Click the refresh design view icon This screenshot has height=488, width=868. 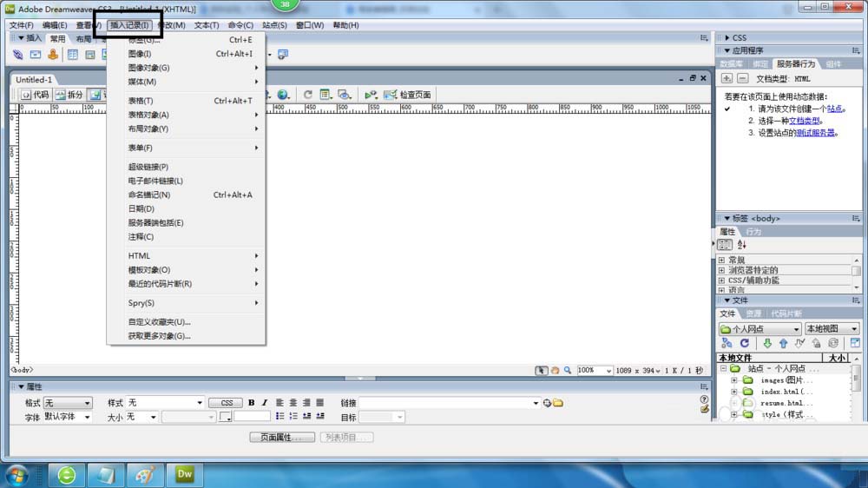coord(308,95)
